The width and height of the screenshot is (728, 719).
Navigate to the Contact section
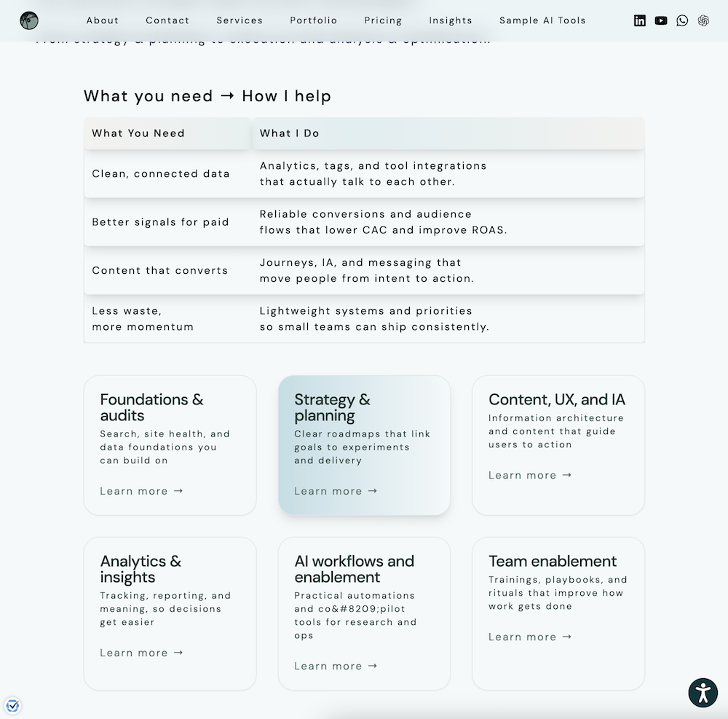click(x=167, y=20)
